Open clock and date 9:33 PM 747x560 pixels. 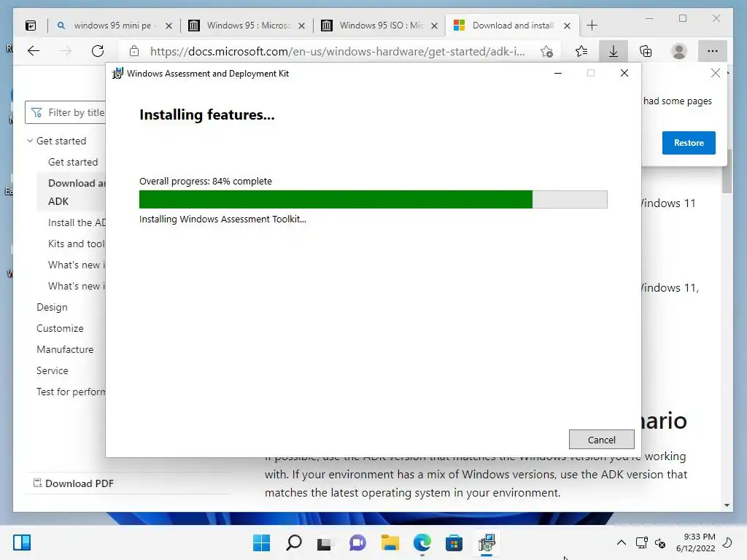695,542
